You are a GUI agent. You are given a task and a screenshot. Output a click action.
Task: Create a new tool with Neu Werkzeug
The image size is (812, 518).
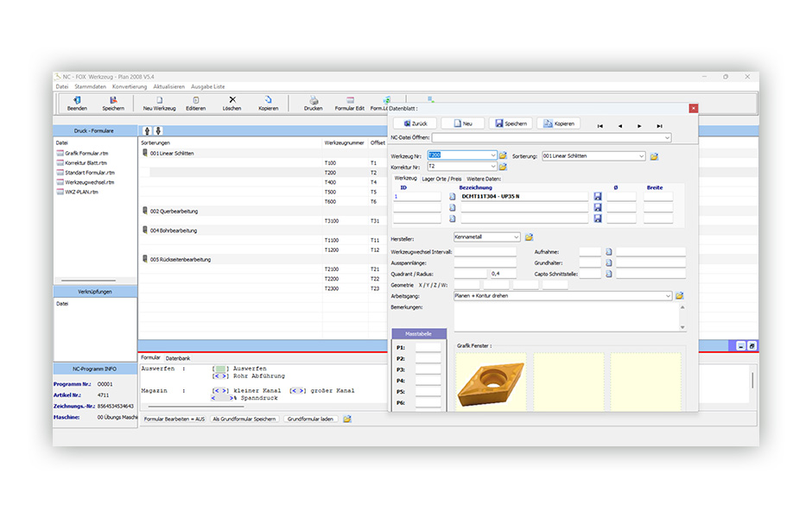pos(159,104)
